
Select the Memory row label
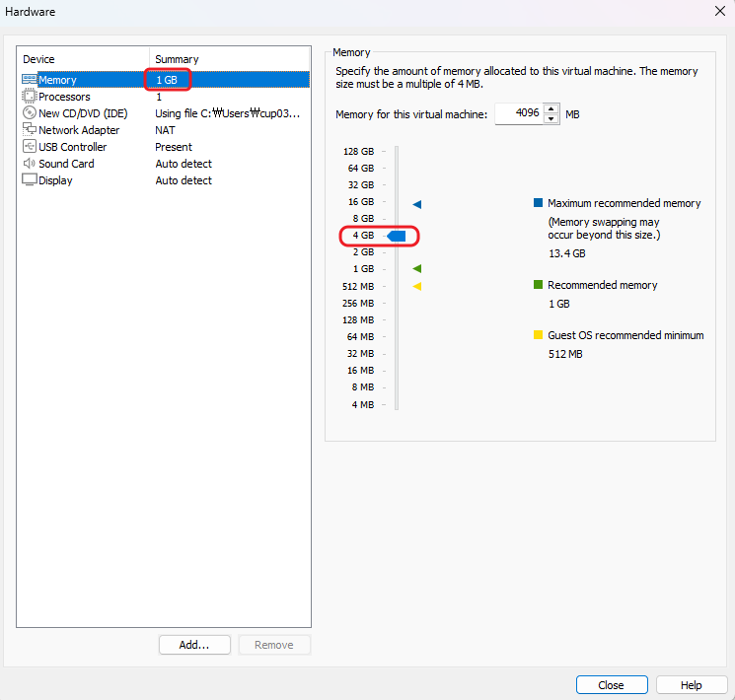pos(57,80)
